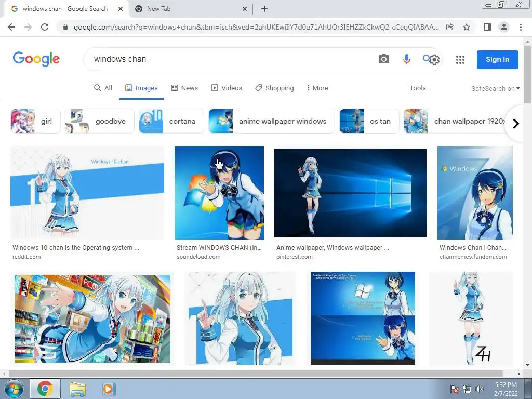Click the Action Center flag tray icon
532x399 pixels.
point(454,389)
